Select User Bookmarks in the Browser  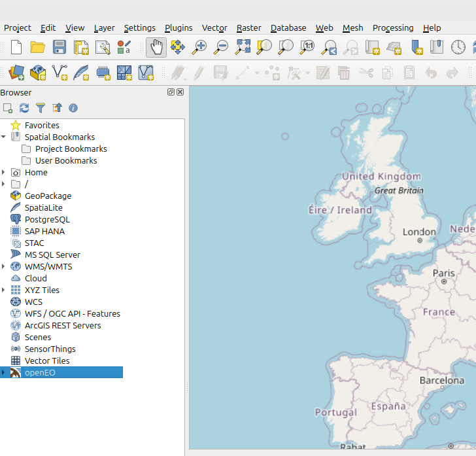pyautogui.click(x=66, y=161)
